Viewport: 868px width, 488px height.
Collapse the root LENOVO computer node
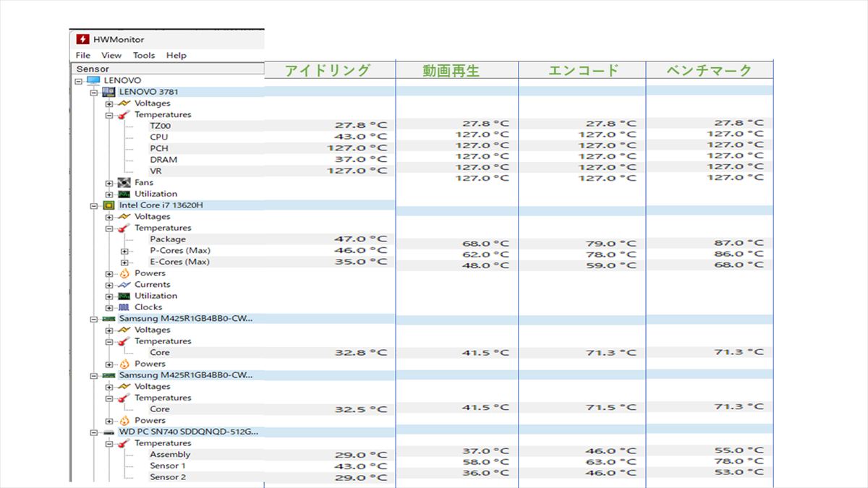point(79,80)
